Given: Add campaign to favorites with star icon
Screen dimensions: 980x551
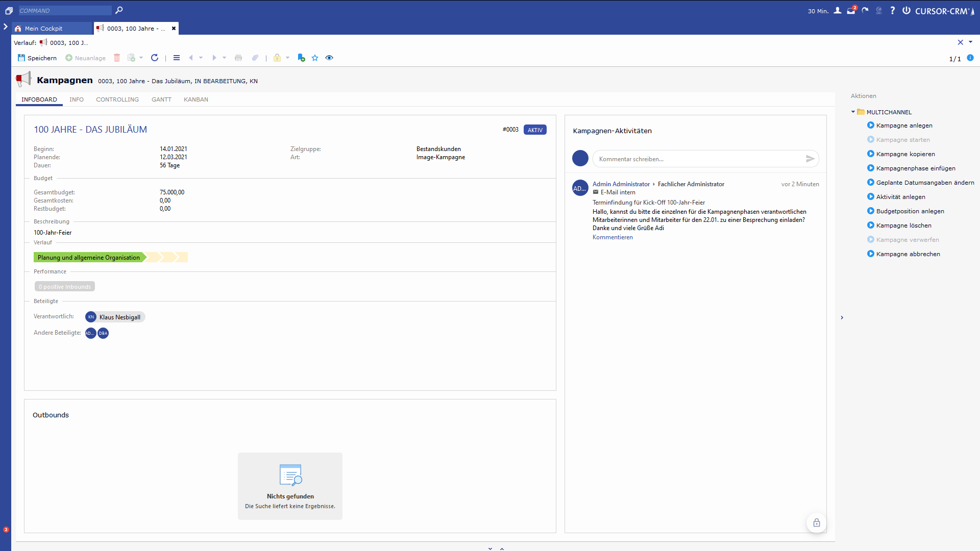Looking at the screenshot, I should (x=315, y=58).
